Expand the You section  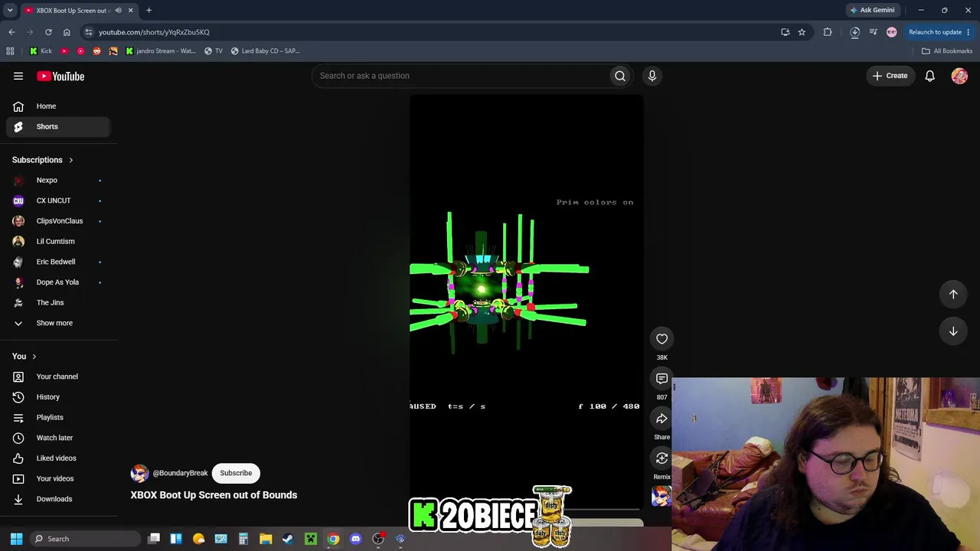pyautogui.click(x=24, y=357)
